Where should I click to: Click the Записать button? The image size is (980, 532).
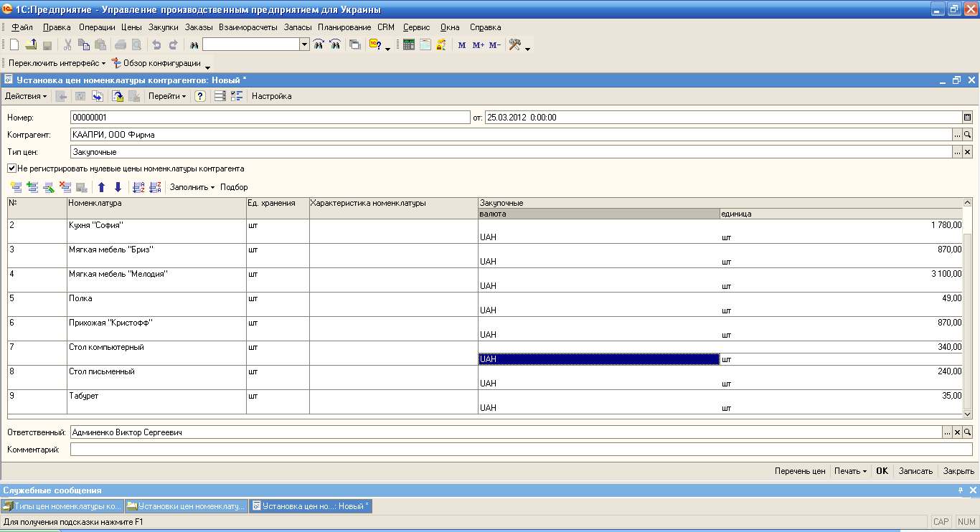click(915, 471)
